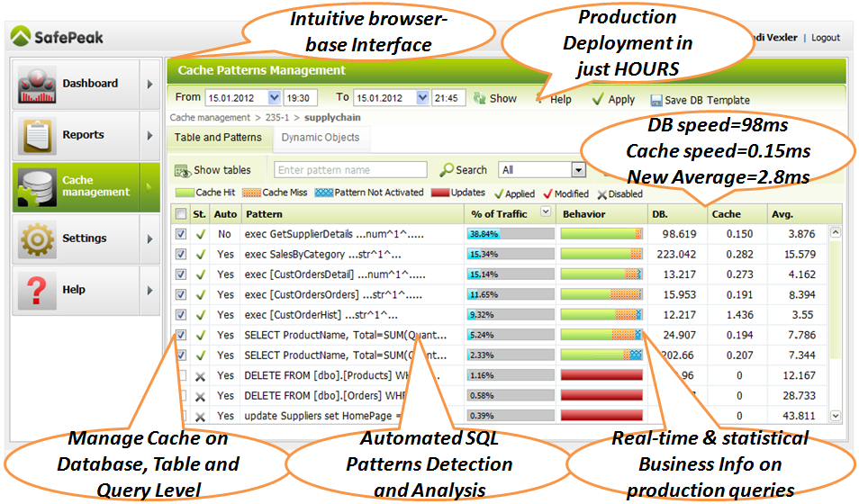Screen dimensions: 859x504
Task: Click the Logout link
Action: (826, 37)
